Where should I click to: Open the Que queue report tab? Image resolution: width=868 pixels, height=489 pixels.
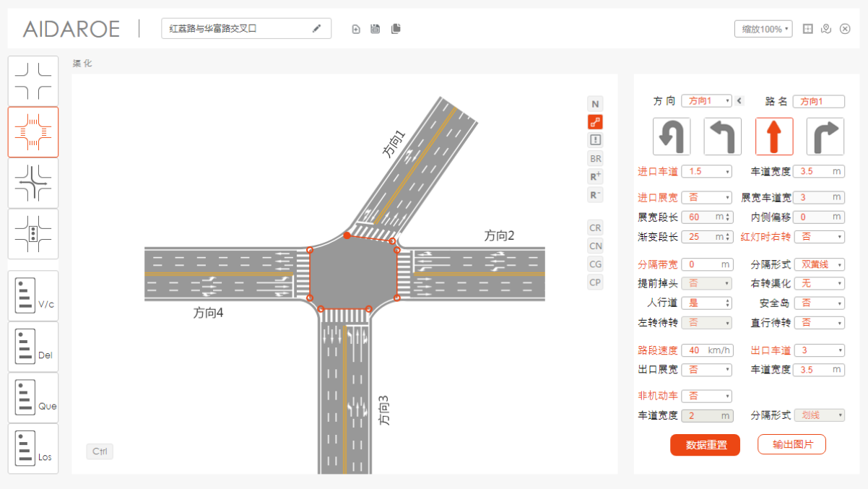click(33, 397)
